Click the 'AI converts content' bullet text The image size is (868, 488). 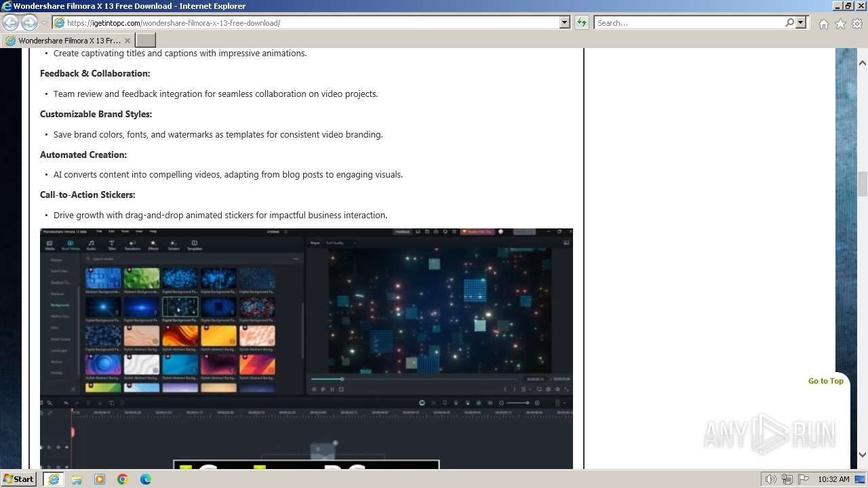point(229,174)
